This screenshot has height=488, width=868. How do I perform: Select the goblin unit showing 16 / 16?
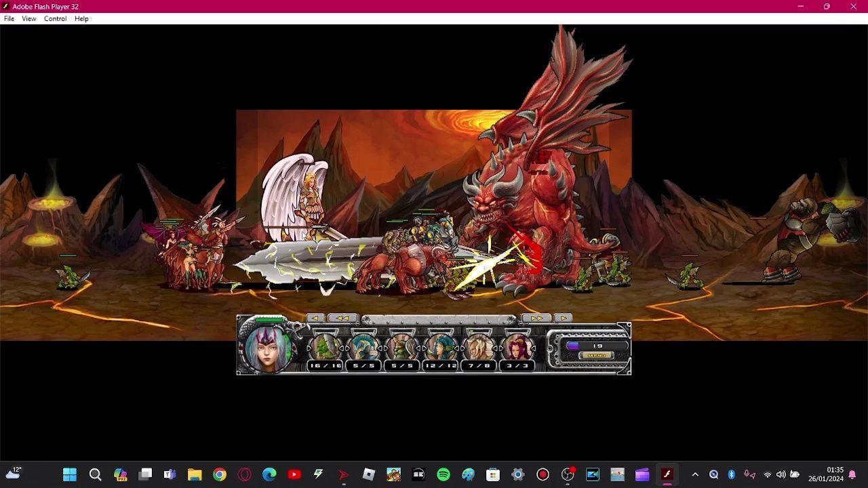[x=325, y=348]
